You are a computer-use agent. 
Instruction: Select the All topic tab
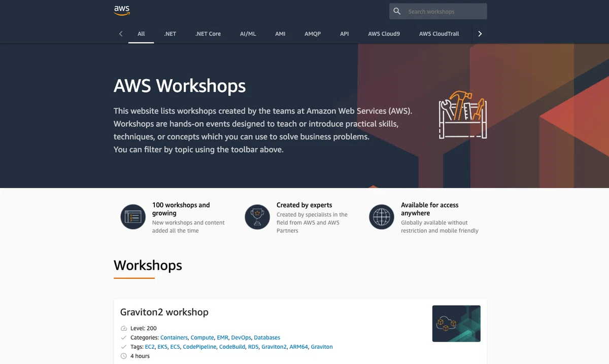click(141, 34)
